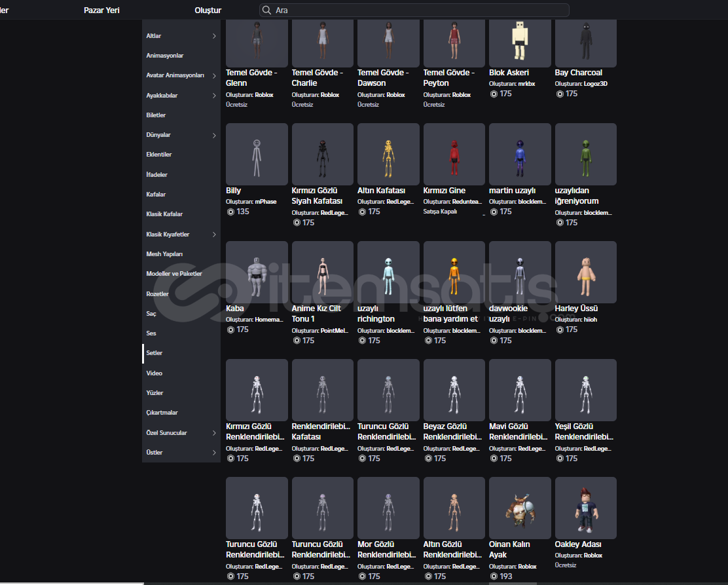
Task: Select the Saç category
Action: point(151,314)
